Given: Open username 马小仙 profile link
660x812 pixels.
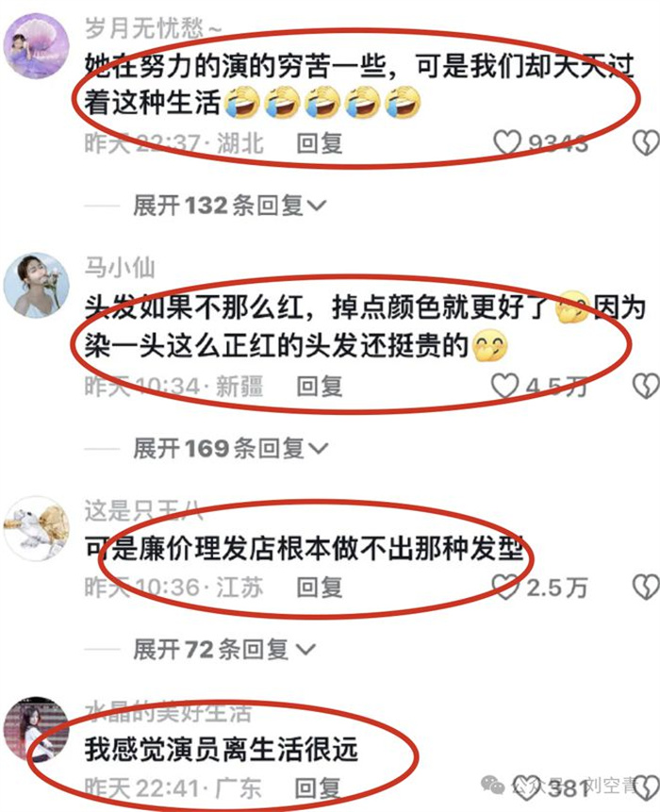Looking at the screenshot, I should tap(120, 268).
